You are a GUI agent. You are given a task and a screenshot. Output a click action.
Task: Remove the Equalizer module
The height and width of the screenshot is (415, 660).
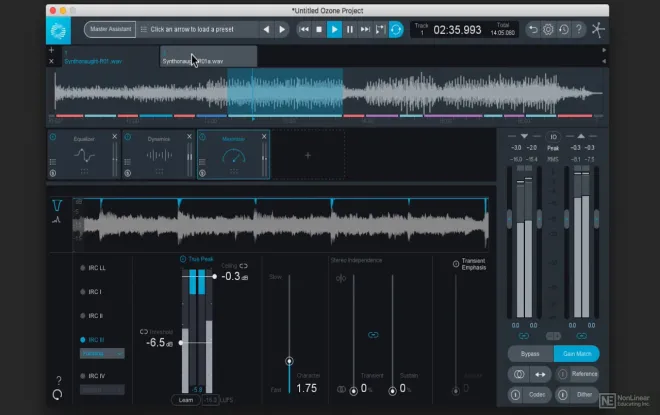pyautogui.click(x=114, y=137)
